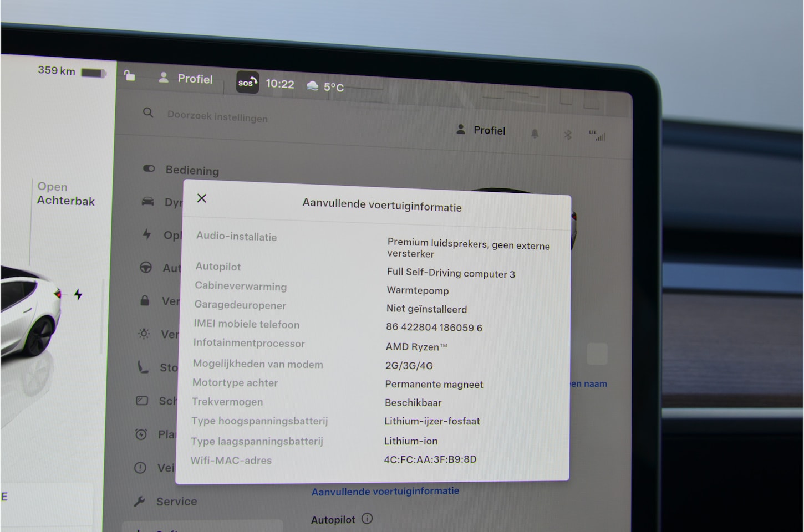Tap the lock icon in top bar
804x532 pixels.
[x=129, y=75]
